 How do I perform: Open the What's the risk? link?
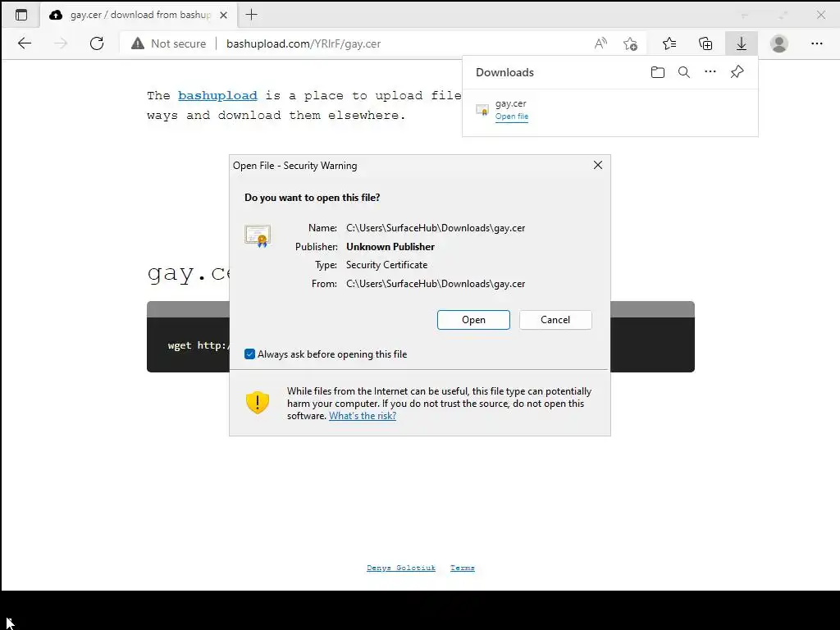pos(363,416)
